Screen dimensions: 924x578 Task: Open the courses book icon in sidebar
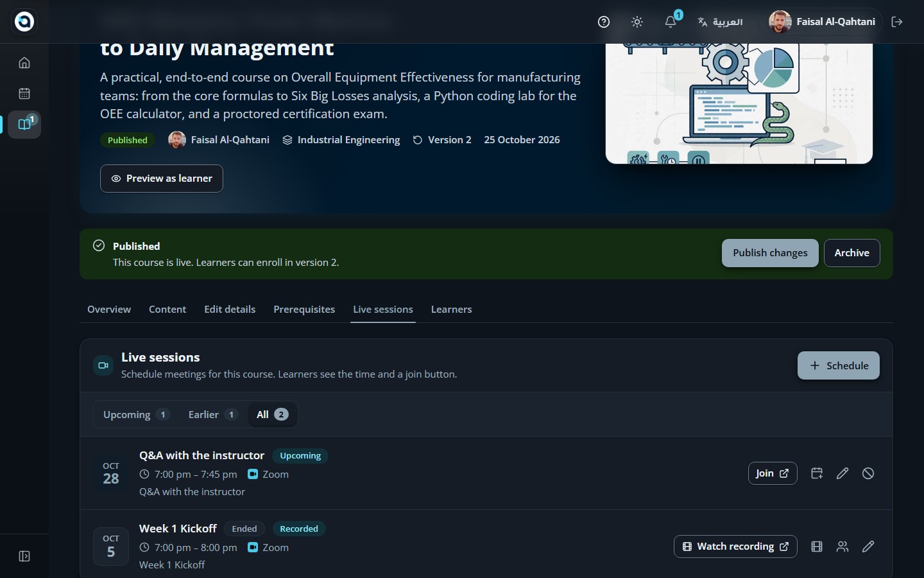24,124
